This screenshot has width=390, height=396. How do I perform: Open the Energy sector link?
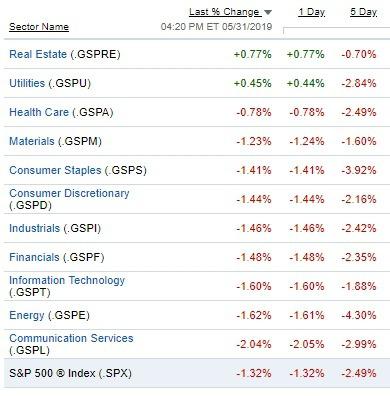pyautogui.click(x=27, y=315)
